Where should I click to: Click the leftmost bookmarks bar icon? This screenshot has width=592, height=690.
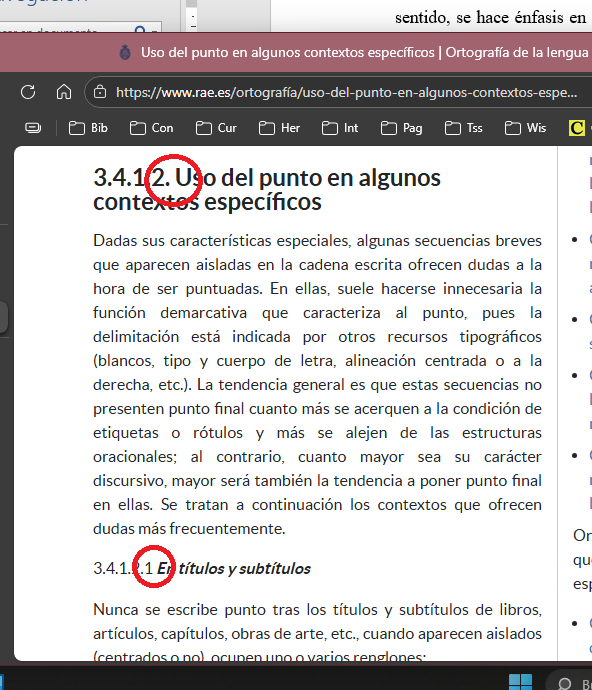pos(33,128)
